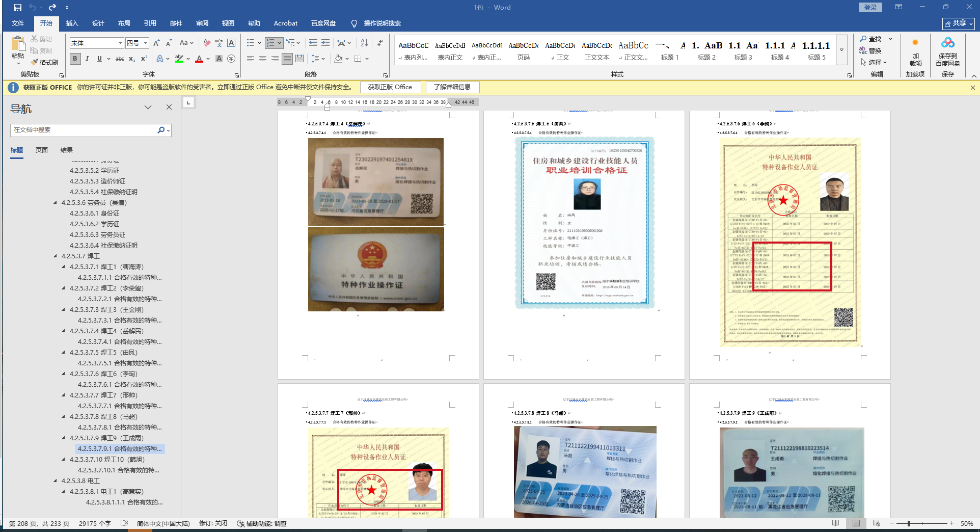Click the strikethrough abc icon
The image size is (980, 532).
pyautogui.click(x=120, y=59)
